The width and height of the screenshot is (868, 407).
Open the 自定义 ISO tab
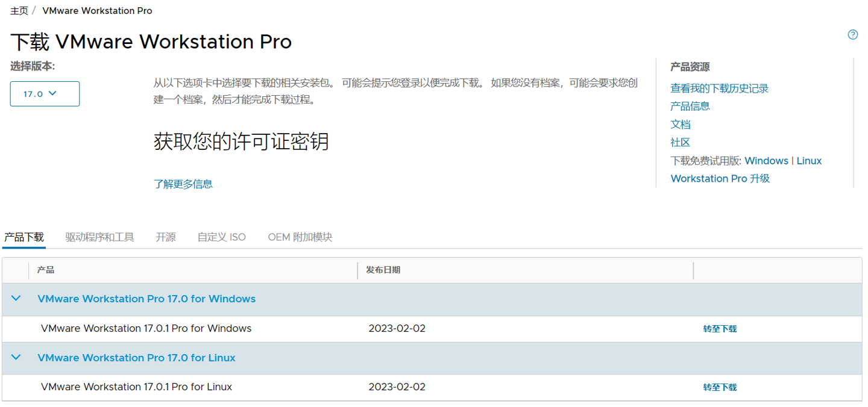click(x=222, y=237)
